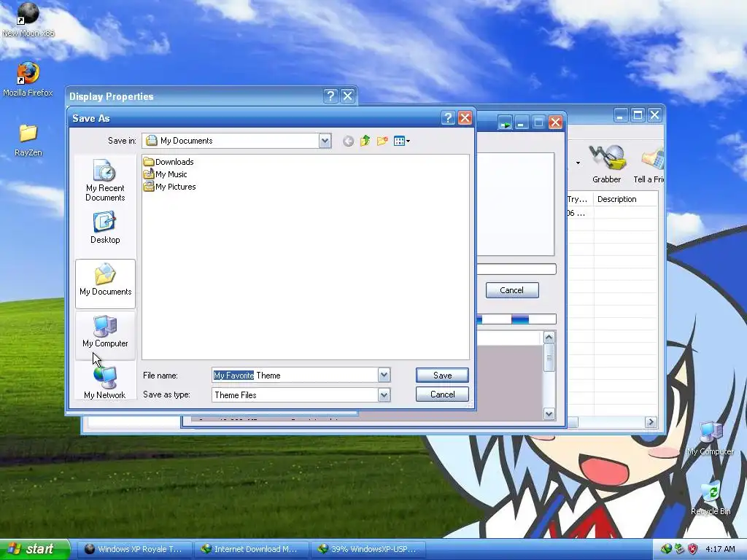Open the toolbar dropdown arrow beside Grabber

tap(578, 163)
